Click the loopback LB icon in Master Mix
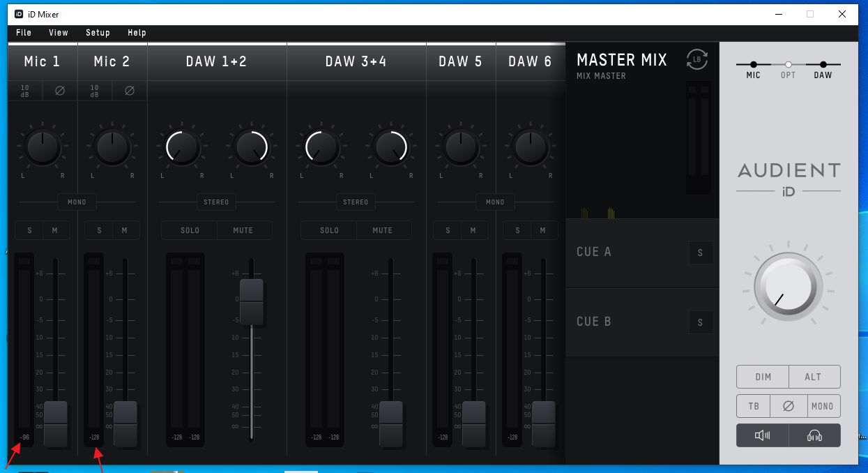 696,60
